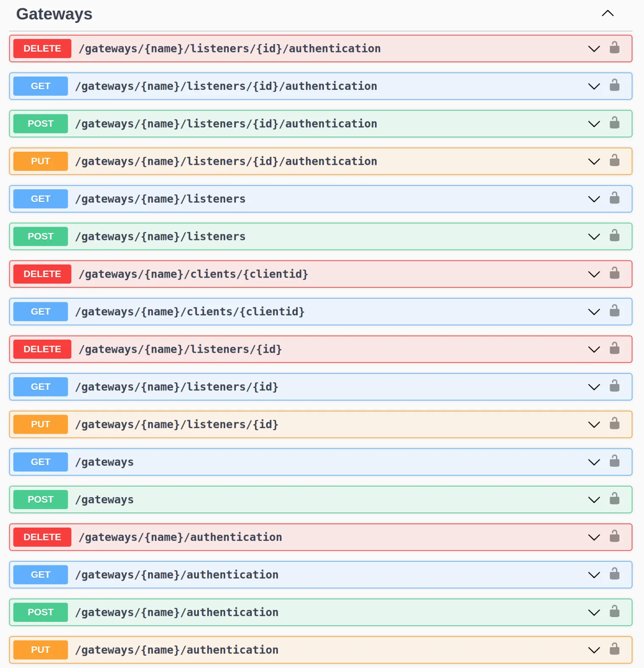Screen dimensions: 644x668
Task: Click the DELETE badge for /gateways/{name}/listeners/{id}
Action: [x=42, y=349]
